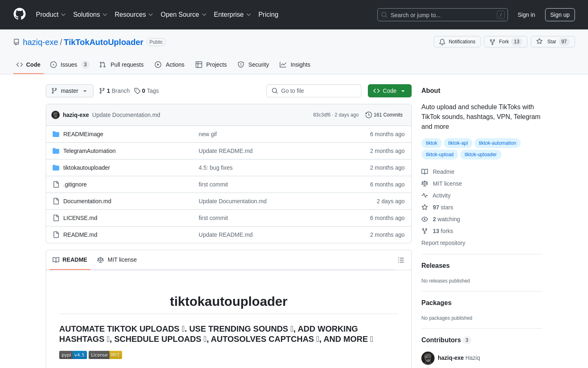Click the fork icon beside 13 forks
The image size is (588, 368).
(425, 231)
